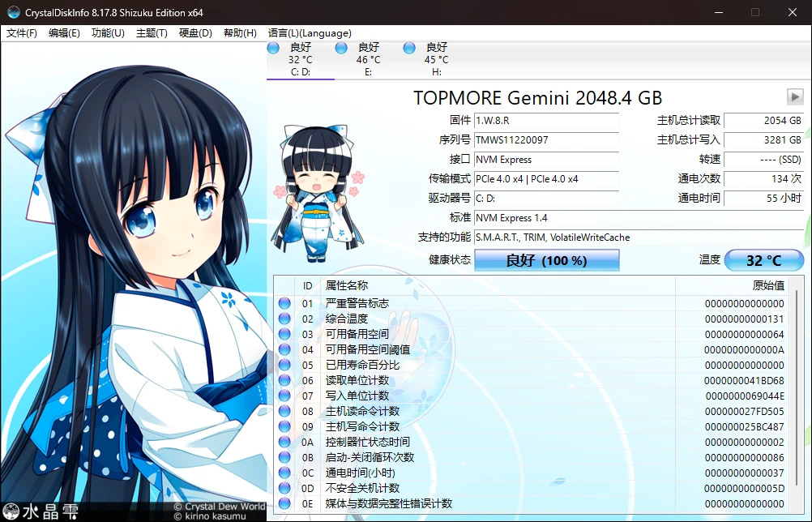Image resolution: width=812 pixels, height=522 pixels.
Task: Click the serial number field TMWS11220097
Action: point(546,139)
